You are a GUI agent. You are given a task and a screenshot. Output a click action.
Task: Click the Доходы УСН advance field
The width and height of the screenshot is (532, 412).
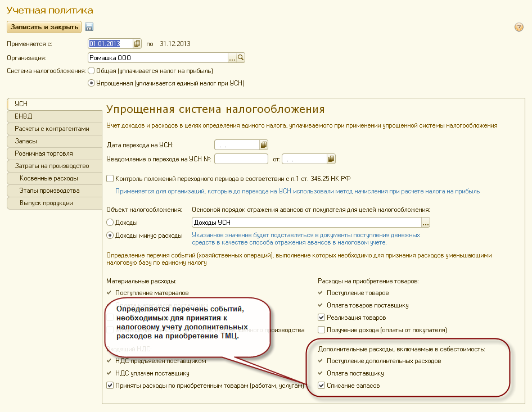(306, 223)
